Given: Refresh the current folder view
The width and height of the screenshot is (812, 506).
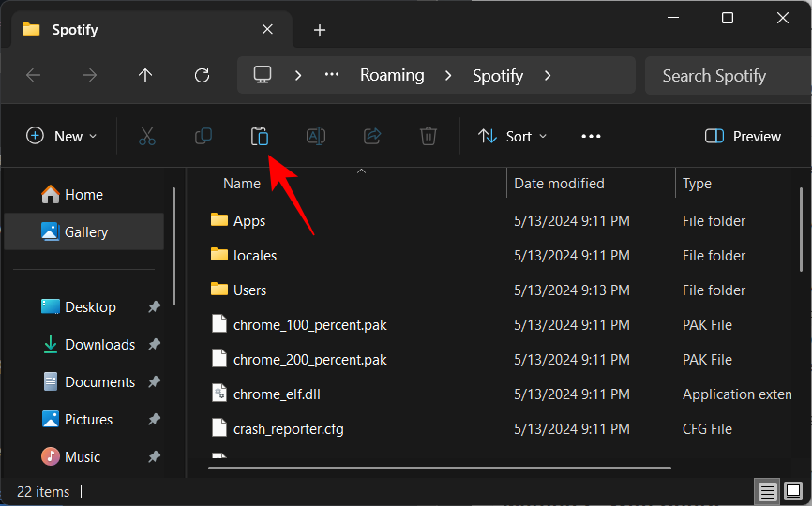Looking at the screenshot, I should [202, 76].
